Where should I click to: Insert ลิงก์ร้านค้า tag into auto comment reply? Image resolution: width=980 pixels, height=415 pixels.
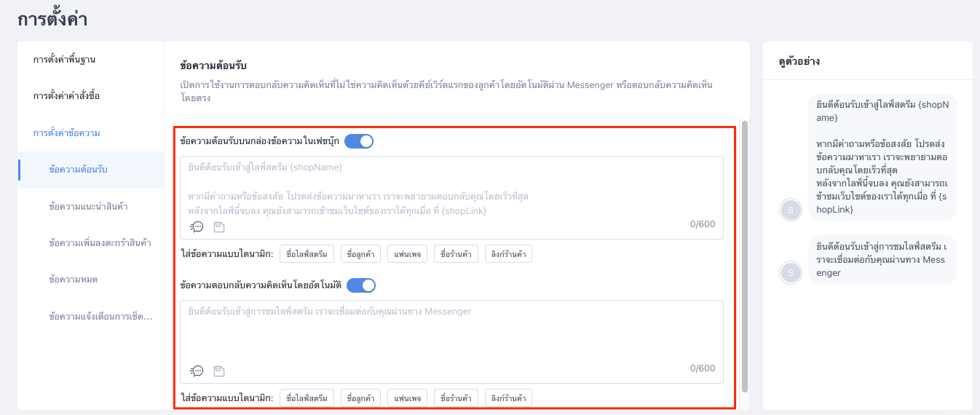pos(508,398)
